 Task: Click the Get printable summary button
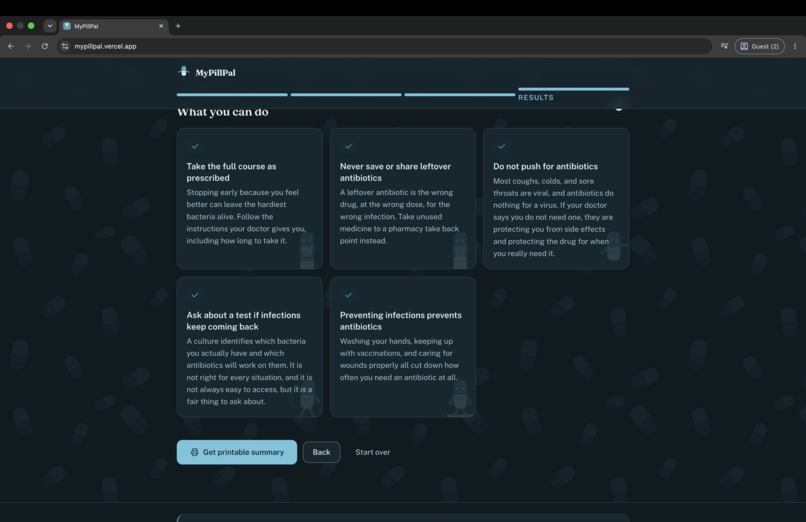237,452
